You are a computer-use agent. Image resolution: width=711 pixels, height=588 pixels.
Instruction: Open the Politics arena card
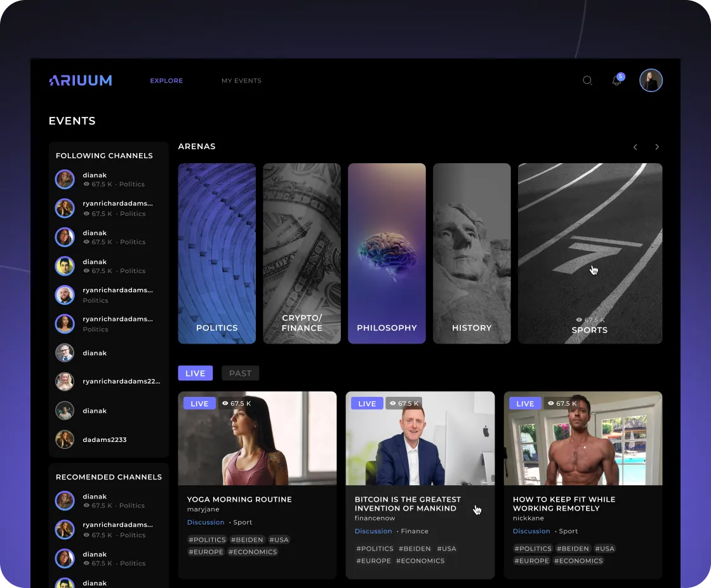point(216,253)
